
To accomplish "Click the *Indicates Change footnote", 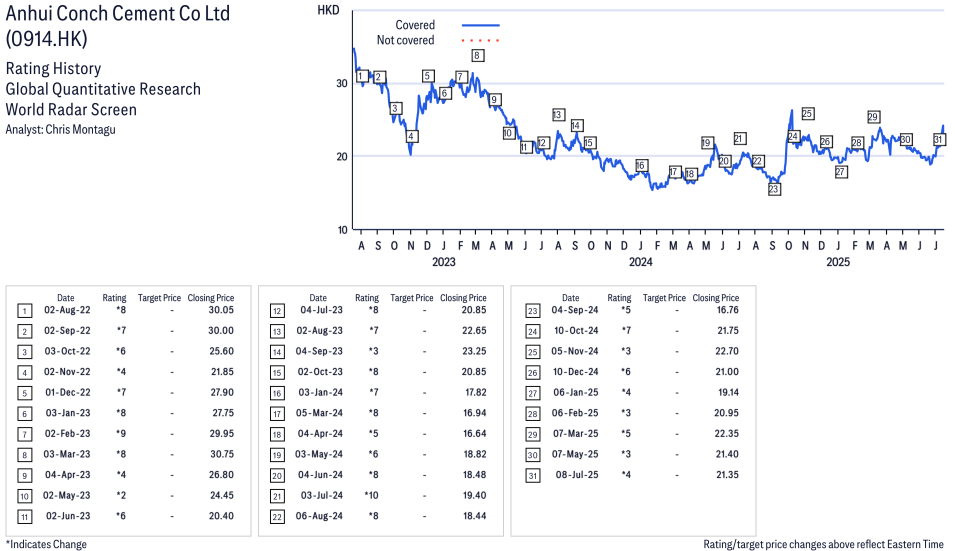I will (x=46, y=544).
